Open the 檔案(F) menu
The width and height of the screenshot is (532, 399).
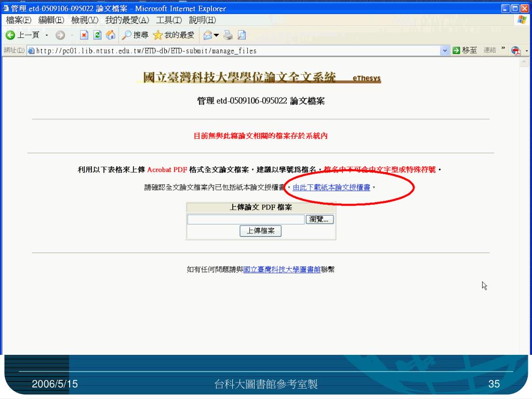(x=19, y=20)
